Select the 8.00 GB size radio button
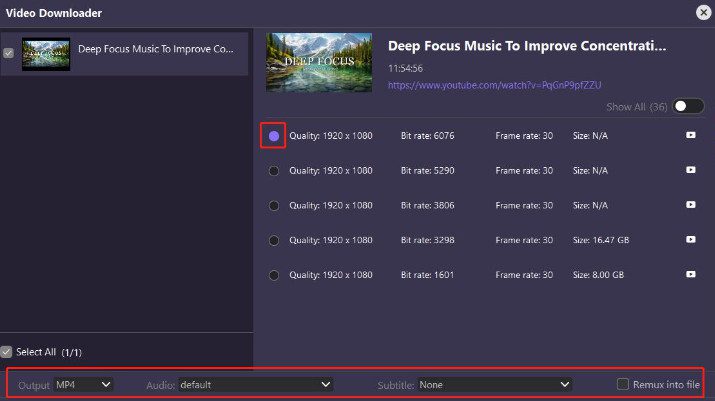715x401 pixels. (274, 275)
